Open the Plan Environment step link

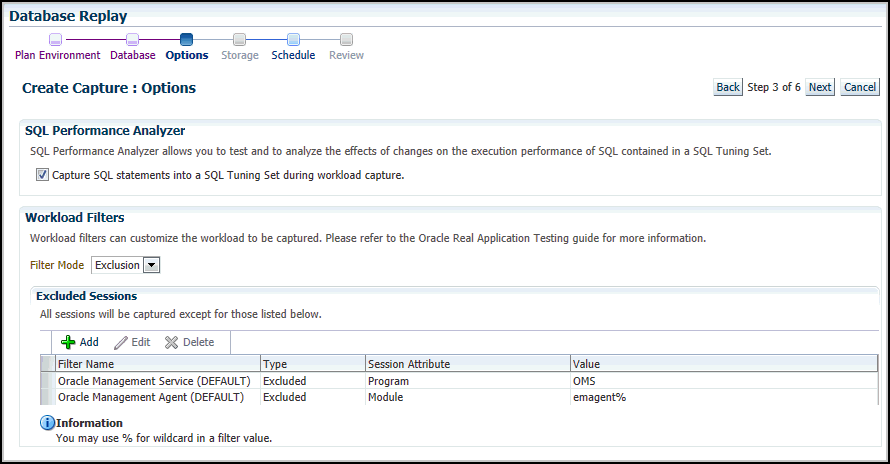point(57,56)
